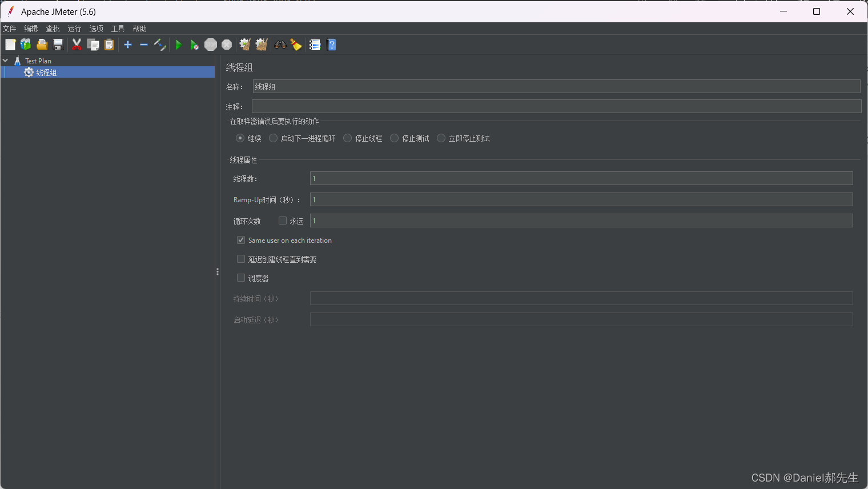The image size is (868, 489).
Task: Click the JMeter feather icon in title bar
Action: click(x=10, y=11)
